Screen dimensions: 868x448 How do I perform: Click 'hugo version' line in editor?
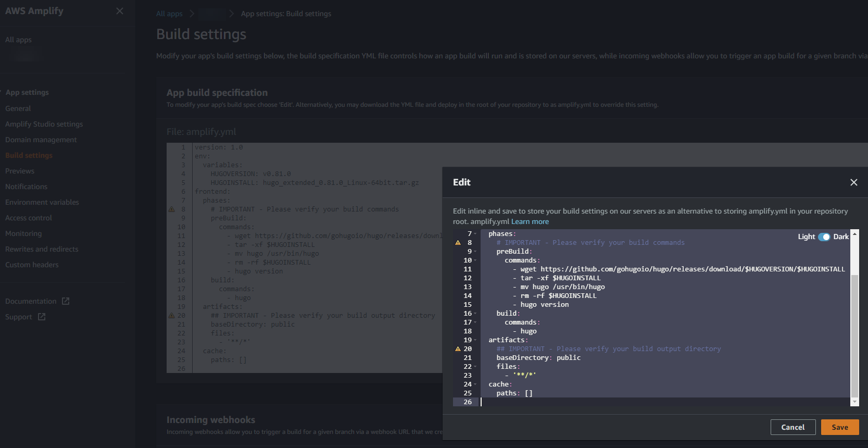click(x=540, y=305)
